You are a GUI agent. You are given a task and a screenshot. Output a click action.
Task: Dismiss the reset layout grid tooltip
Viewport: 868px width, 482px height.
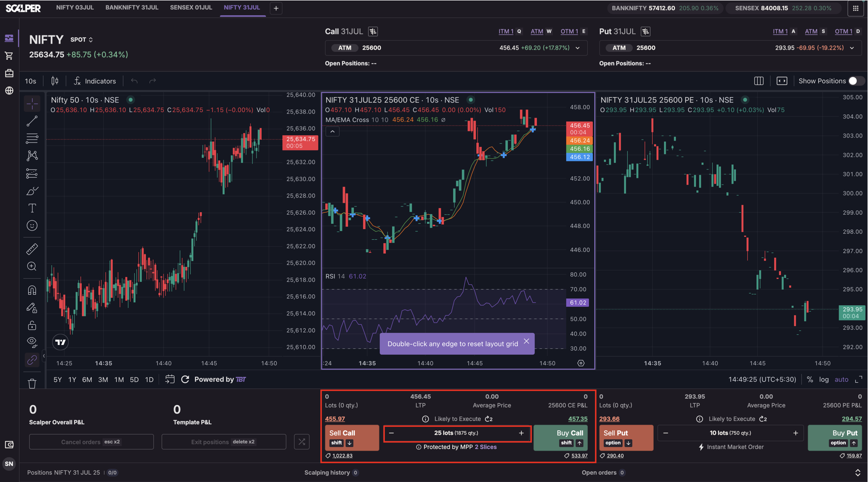coord(526,342)
